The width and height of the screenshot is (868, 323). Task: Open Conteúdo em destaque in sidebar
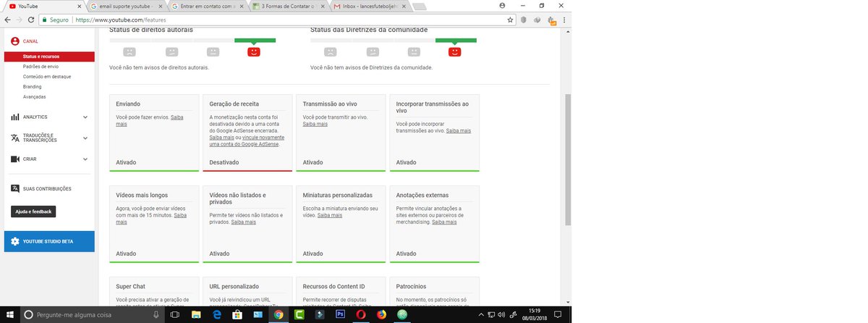coord(47,76)
